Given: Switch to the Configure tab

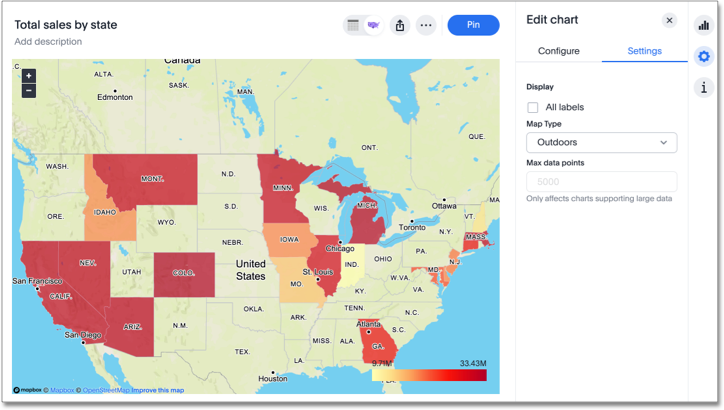Looking at the screenshot, I should pyautogui.click(x=558, y=51).
